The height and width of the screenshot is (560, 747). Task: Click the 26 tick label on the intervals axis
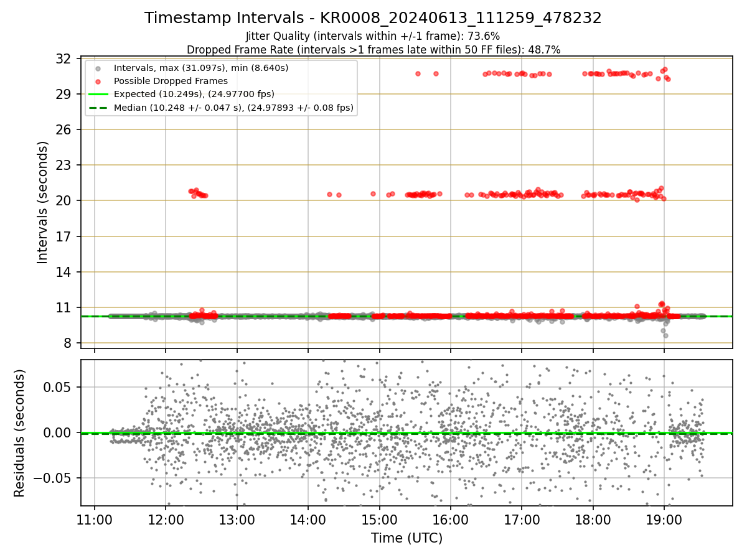coord(64,130)
